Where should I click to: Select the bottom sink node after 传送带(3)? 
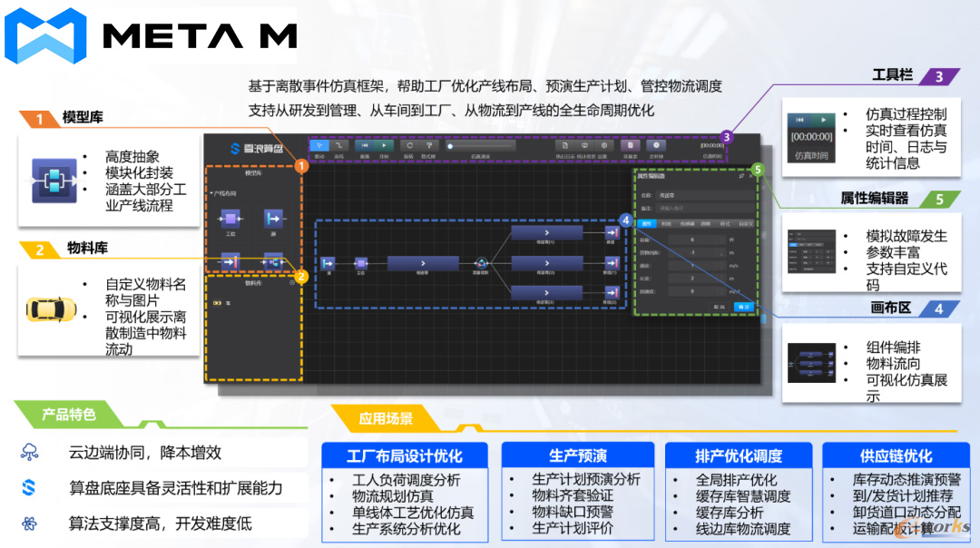612,292
